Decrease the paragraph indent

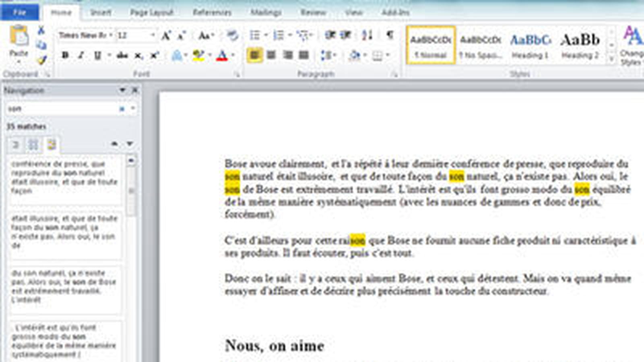coord(330,35)
